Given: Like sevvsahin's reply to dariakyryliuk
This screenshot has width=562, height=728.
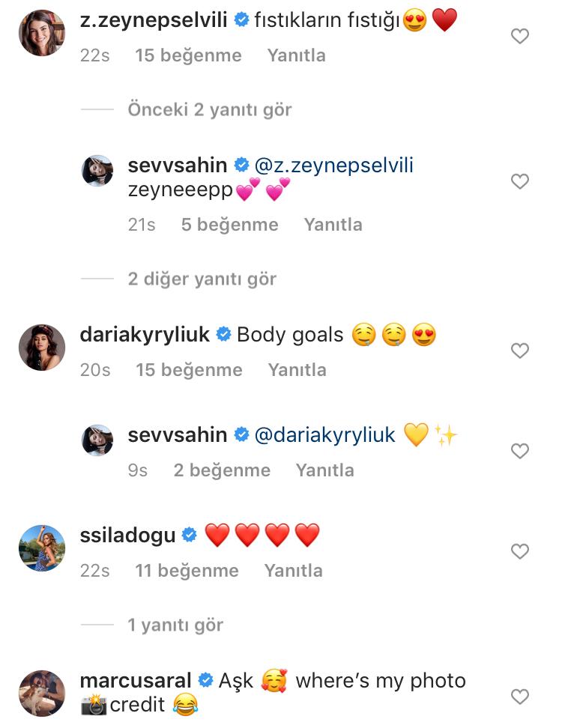Looking at the screenshot, I should click(x=520, y=451).
